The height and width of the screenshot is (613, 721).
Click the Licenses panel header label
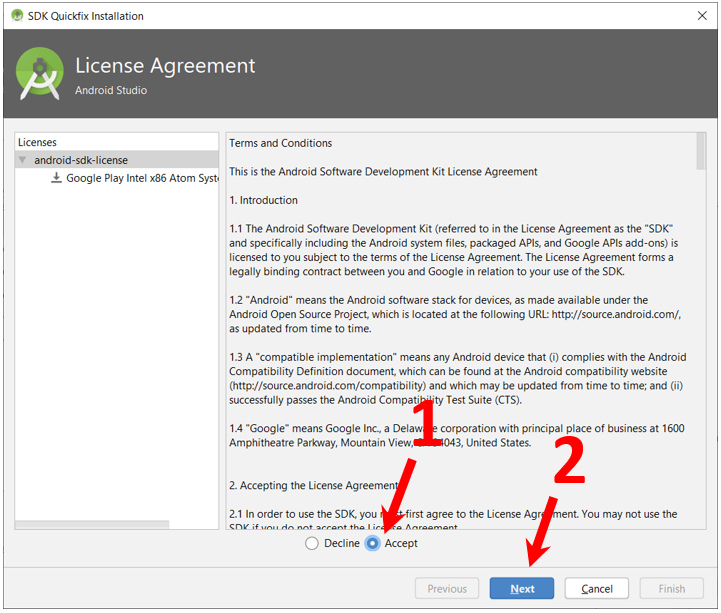[37, 142]
